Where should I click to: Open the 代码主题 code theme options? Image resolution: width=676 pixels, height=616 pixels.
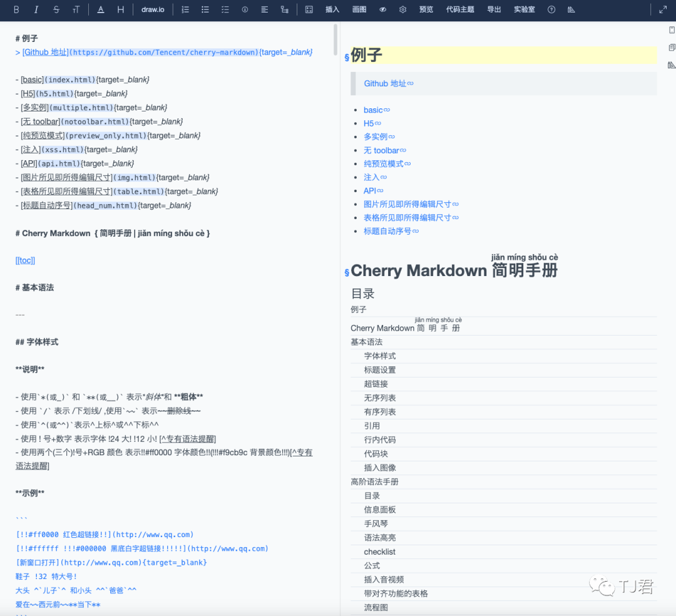click(461, 9)
